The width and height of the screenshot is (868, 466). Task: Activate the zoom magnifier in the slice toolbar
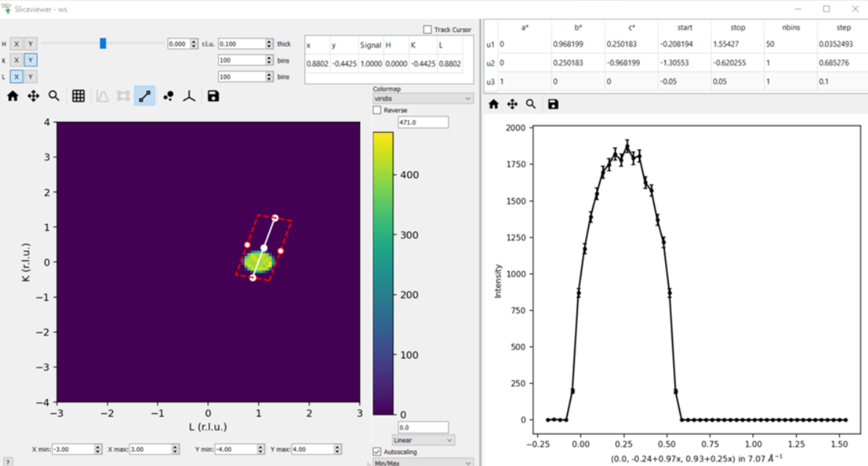click(x=54, y=96)
